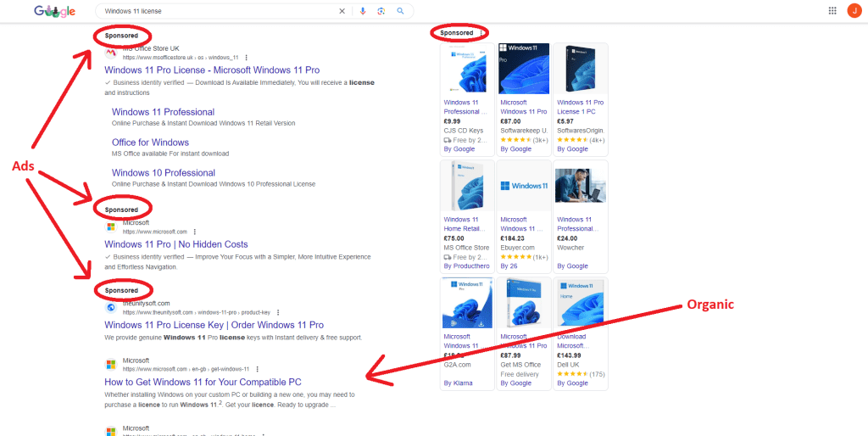This screenshot has width=868, height=436.
Task: Open the Windows 11 Professional sitelink
Action: click(x=164, y=113)
